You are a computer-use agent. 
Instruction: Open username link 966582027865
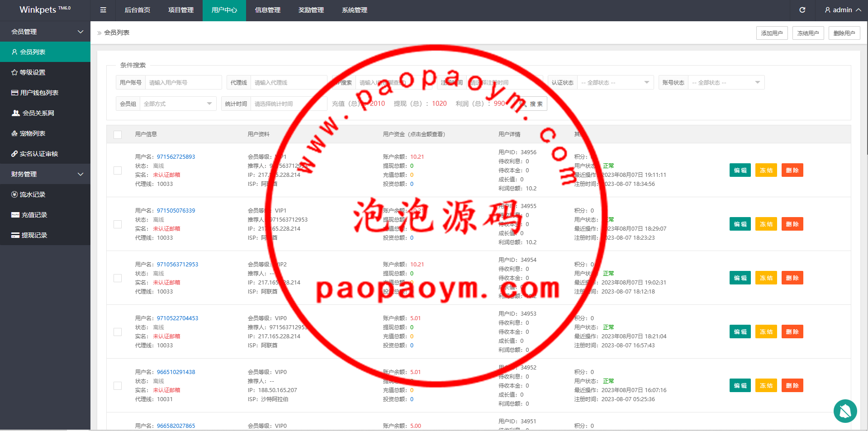pyautogui.click(x=176, y=426)
